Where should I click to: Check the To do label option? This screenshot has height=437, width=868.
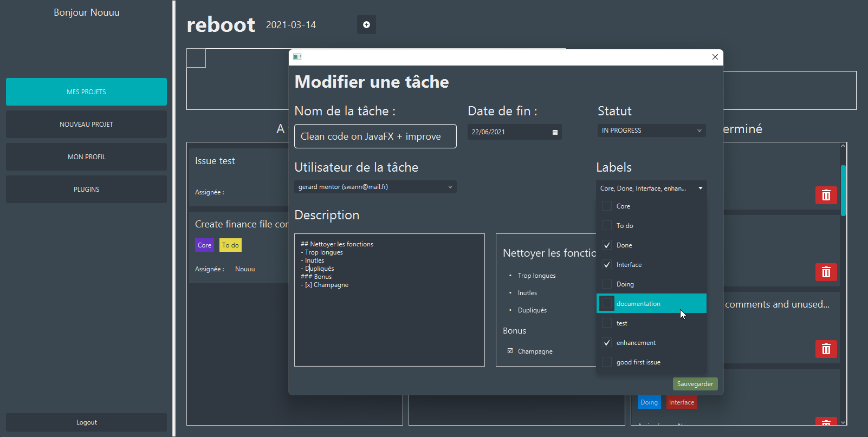click(x=607, y=226)
